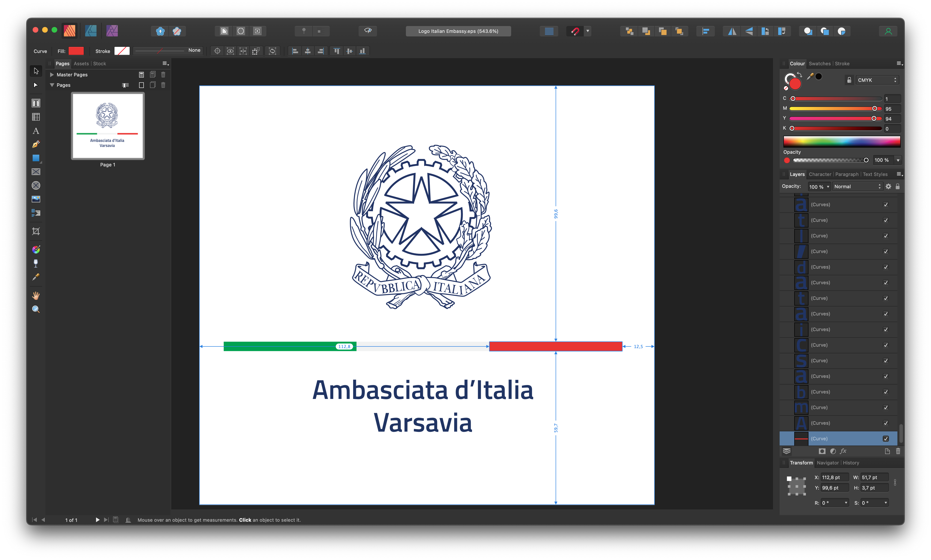The image size is (931, 560).
Task: Toggle visibility of the 'l' (Curve) layer
Action: (885, 236)
